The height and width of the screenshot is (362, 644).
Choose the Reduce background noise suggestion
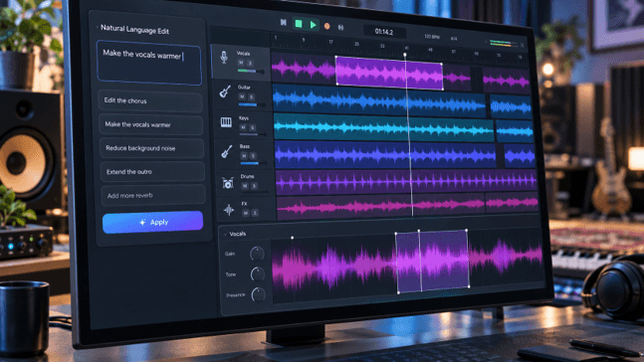point(152,148)
